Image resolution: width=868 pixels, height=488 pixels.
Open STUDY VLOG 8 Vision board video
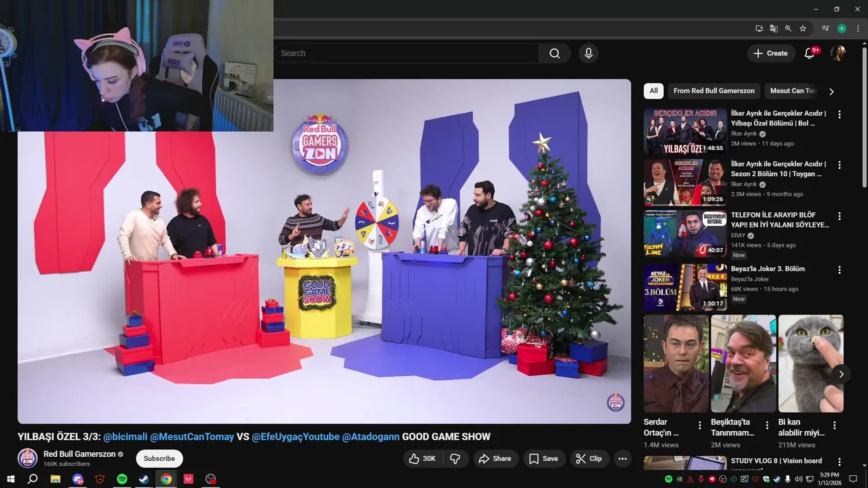tap(776, 461)
